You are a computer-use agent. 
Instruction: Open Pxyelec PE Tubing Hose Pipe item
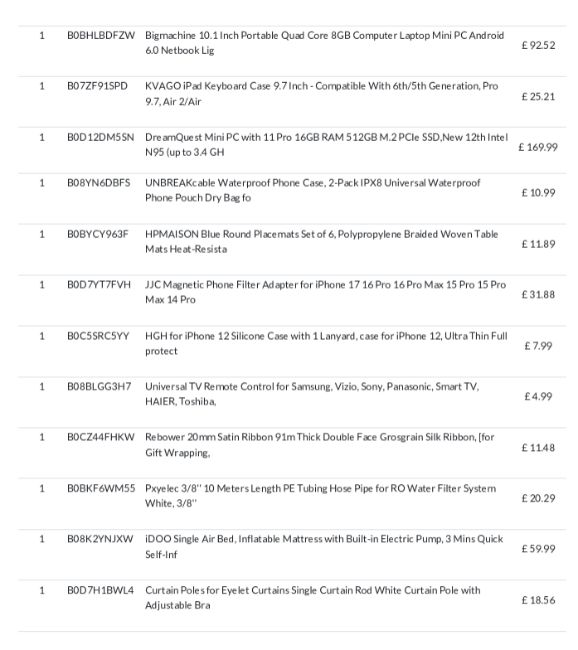[321, 496]
